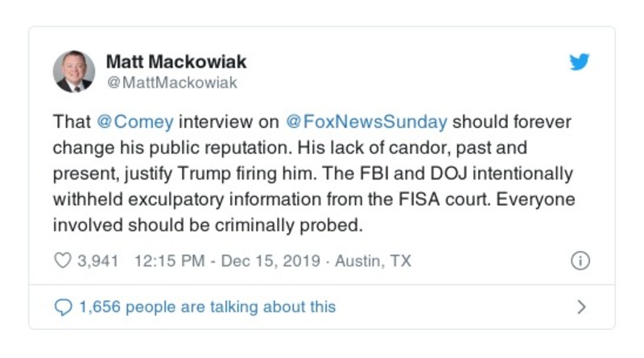Click the Matt Mackowiak display name
The width and height of the screenshot is (644, 358).
(x=176, y=62)
